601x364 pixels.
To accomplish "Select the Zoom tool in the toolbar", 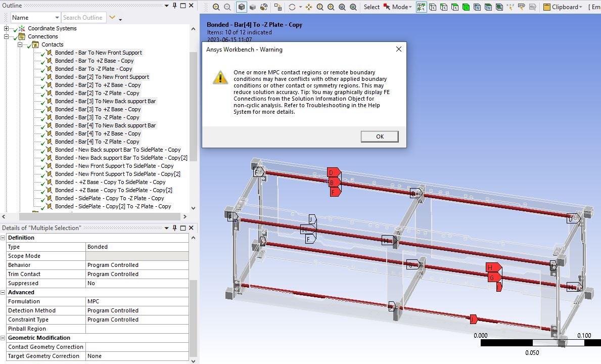I will click(x=319, y=7).
